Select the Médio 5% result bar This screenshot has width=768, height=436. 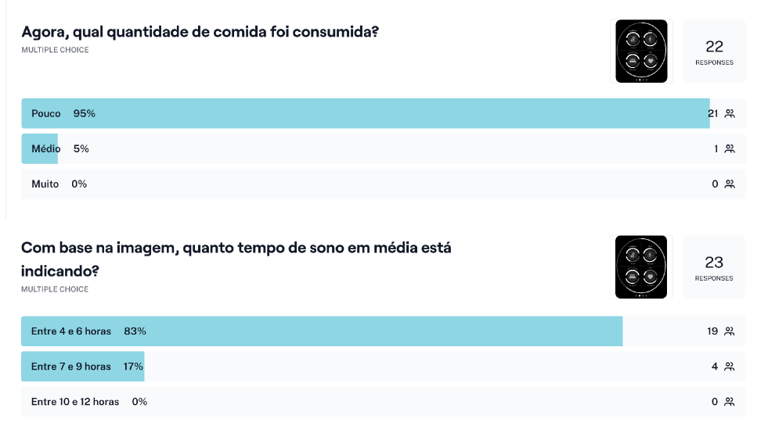pyautogui.click(x=40, y=149)
